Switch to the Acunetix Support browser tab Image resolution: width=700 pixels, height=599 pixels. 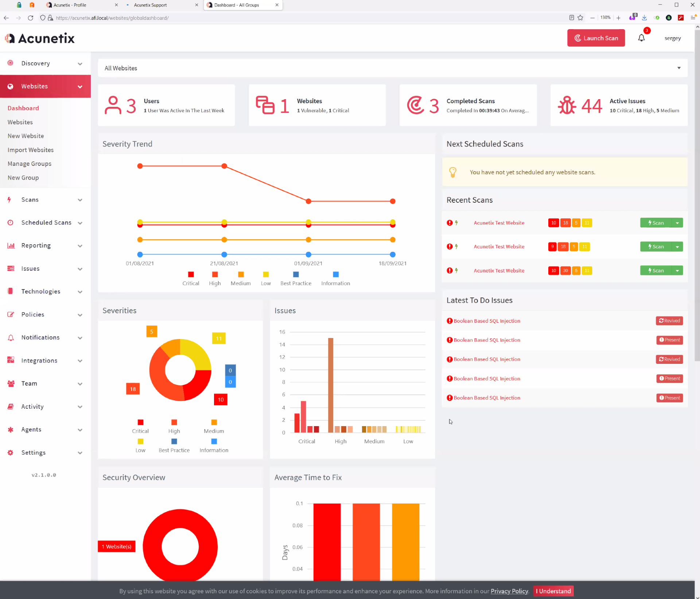point(150,5)
